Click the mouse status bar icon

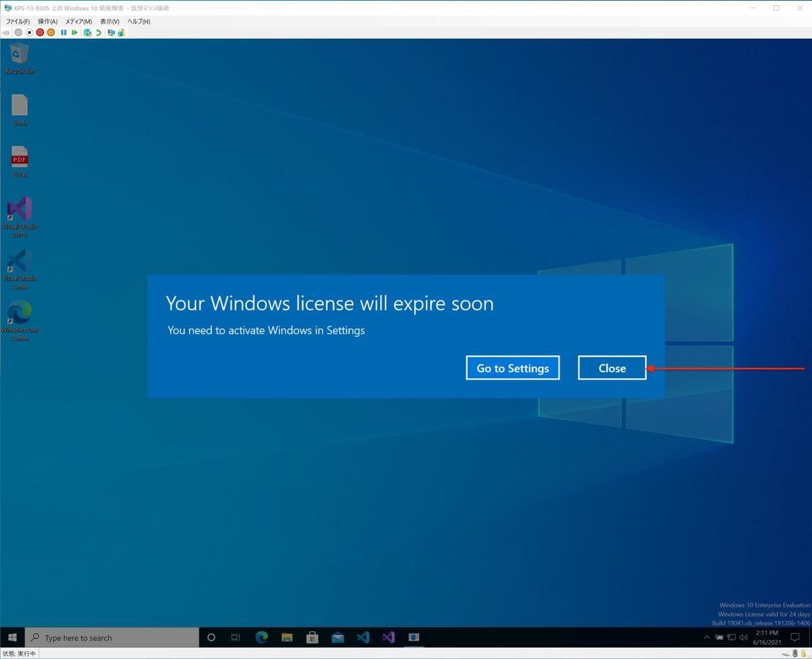point(795,654)
